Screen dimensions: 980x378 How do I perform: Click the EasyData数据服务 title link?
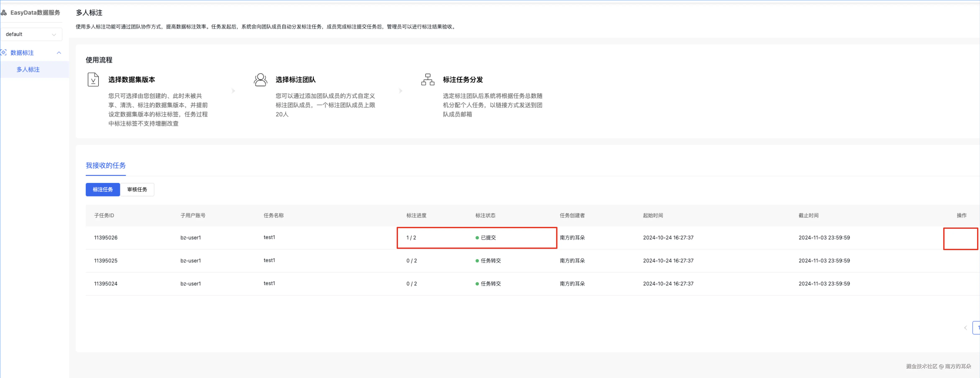click(35, 13)
